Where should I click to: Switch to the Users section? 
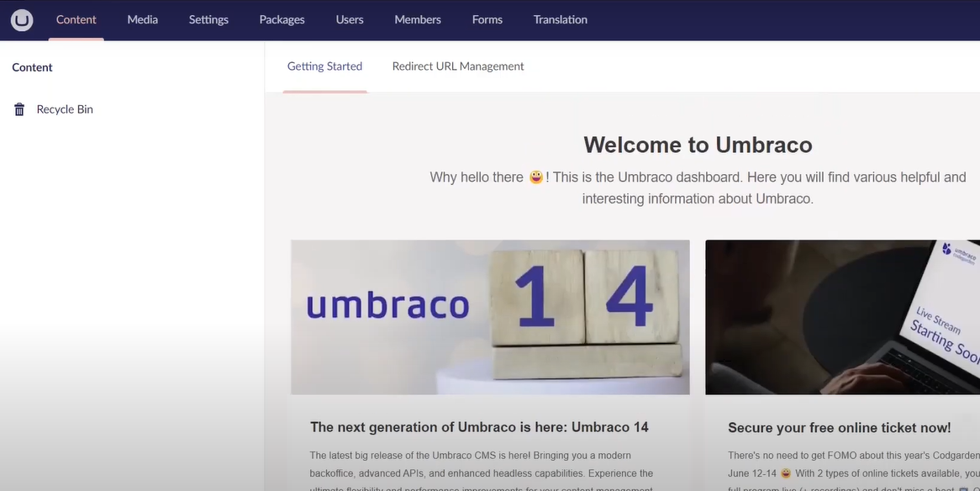[x=350, y=19]
